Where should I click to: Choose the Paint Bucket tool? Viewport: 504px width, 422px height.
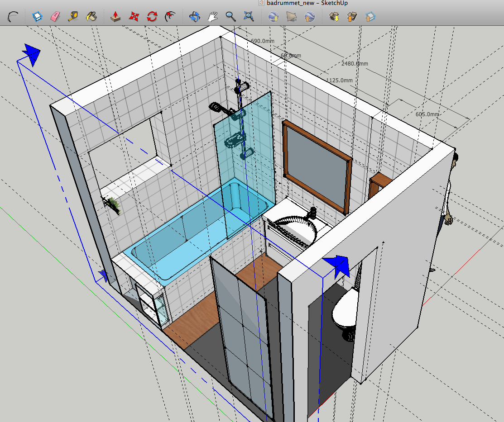[91, 17]
